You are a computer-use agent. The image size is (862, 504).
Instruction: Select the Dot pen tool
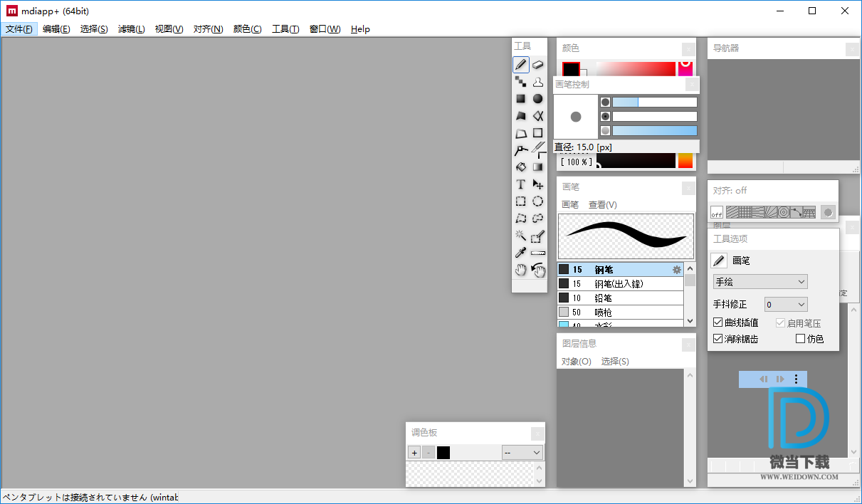(x=521, y=82)
